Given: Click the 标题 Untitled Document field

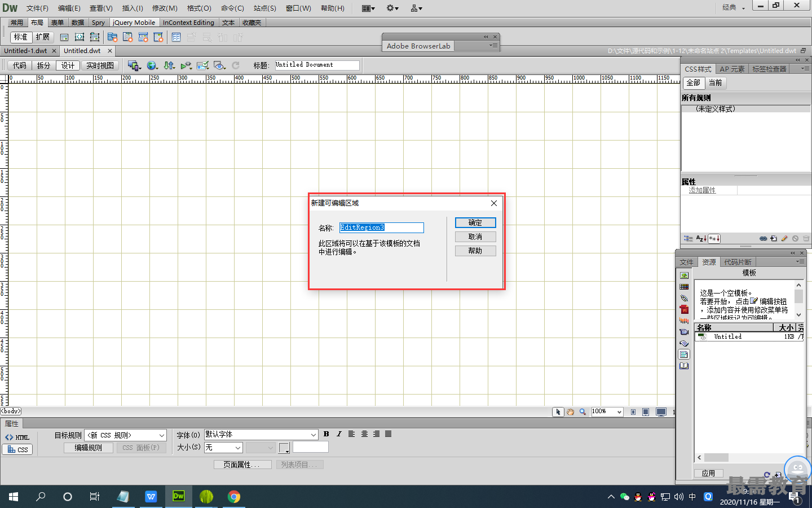Looking at the screenshot, I should [317, 65].
